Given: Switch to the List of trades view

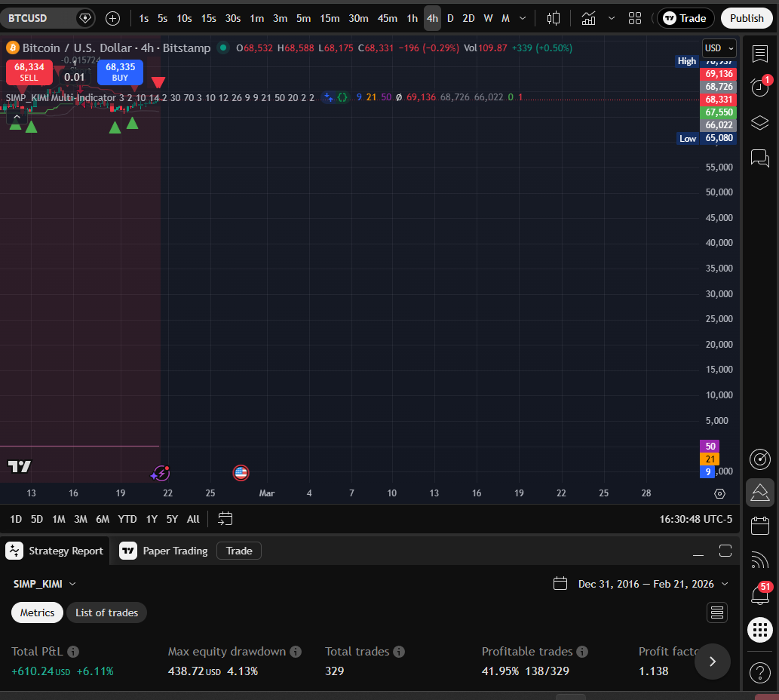Looking at the screenshot, I should tap(106, 612).
